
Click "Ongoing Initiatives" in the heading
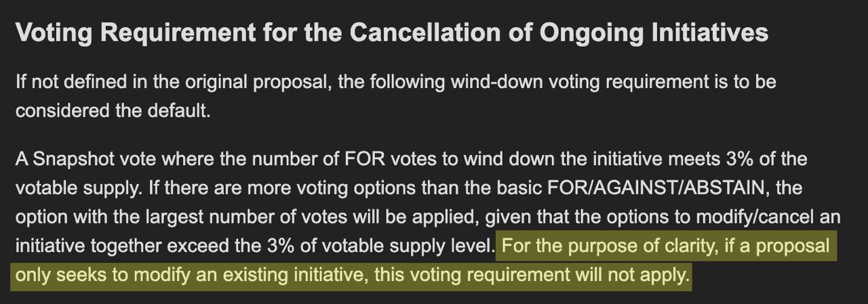(x=654, y=32)
